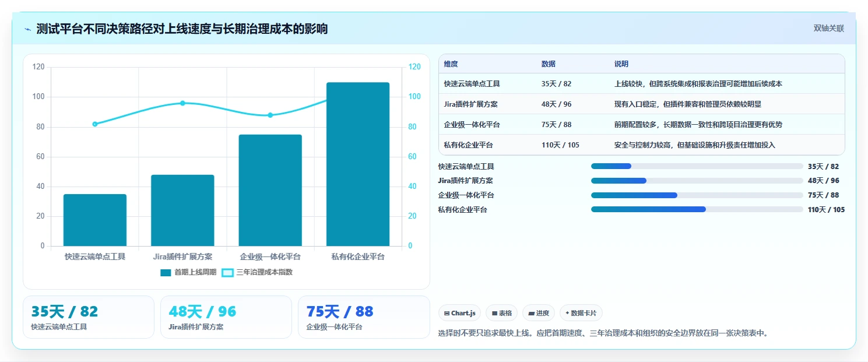Click table cell 私有化企业平台
The height and width of the screenshot is (362, 868).
[x=468, y=145]
